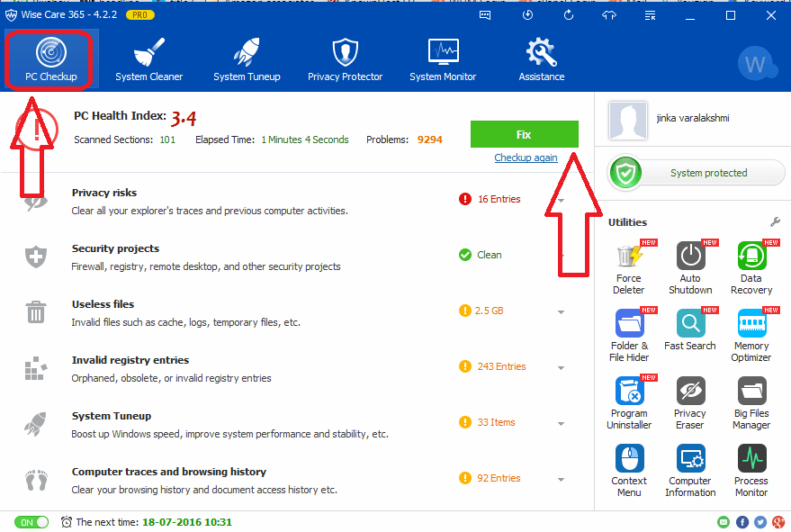Screen dimensions: 791x532
Task: Open the Facebook icon in status bar
Action: pos(742,522)
